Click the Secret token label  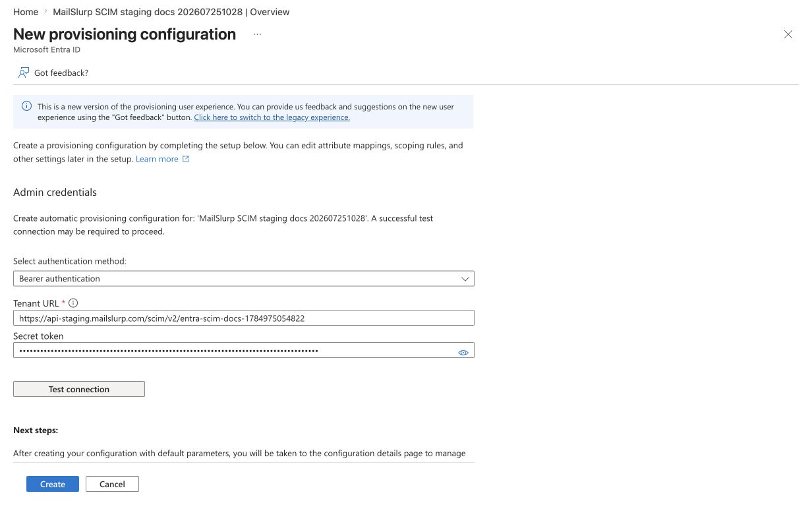tap(38, 336)
